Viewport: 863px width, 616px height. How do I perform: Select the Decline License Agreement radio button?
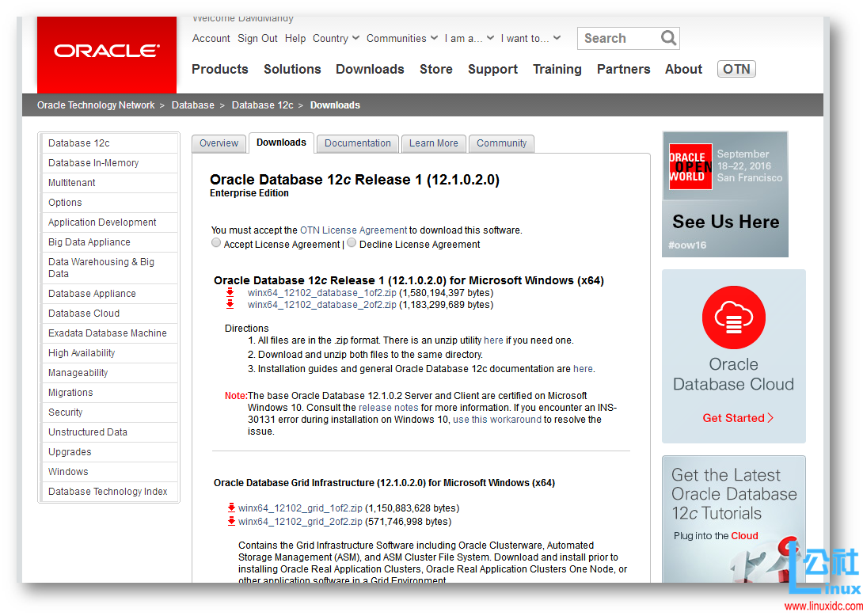click(352, 242)
